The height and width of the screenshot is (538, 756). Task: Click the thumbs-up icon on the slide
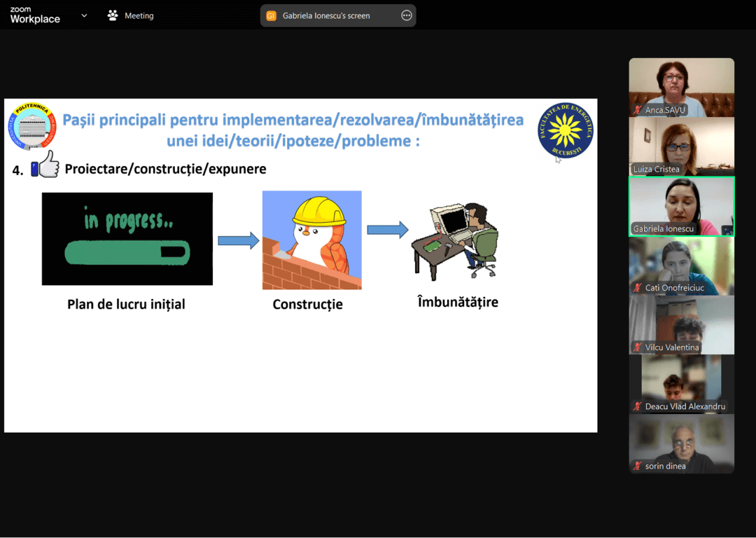point(45,165)
